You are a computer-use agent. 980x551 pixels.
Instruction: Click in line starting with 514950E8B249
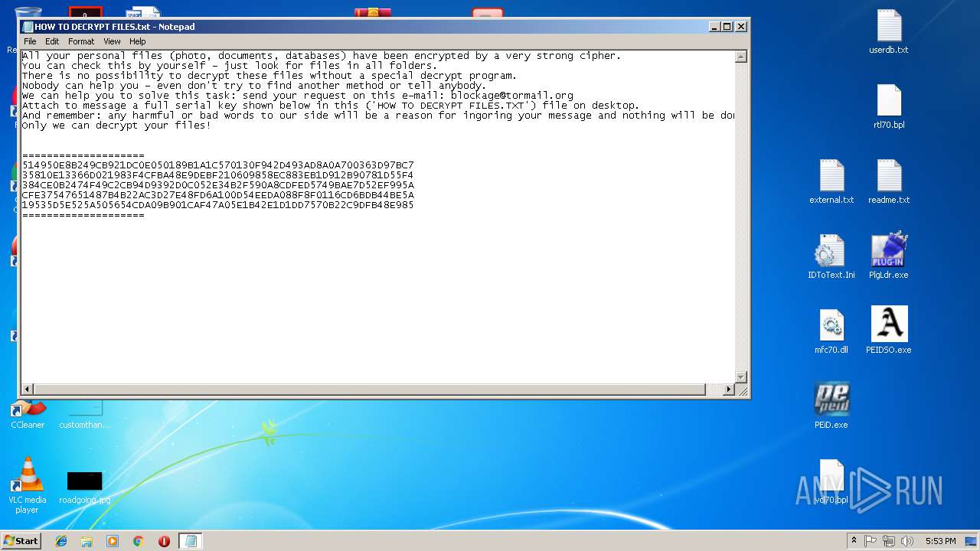pyautogui.click(x=218, y=165)
